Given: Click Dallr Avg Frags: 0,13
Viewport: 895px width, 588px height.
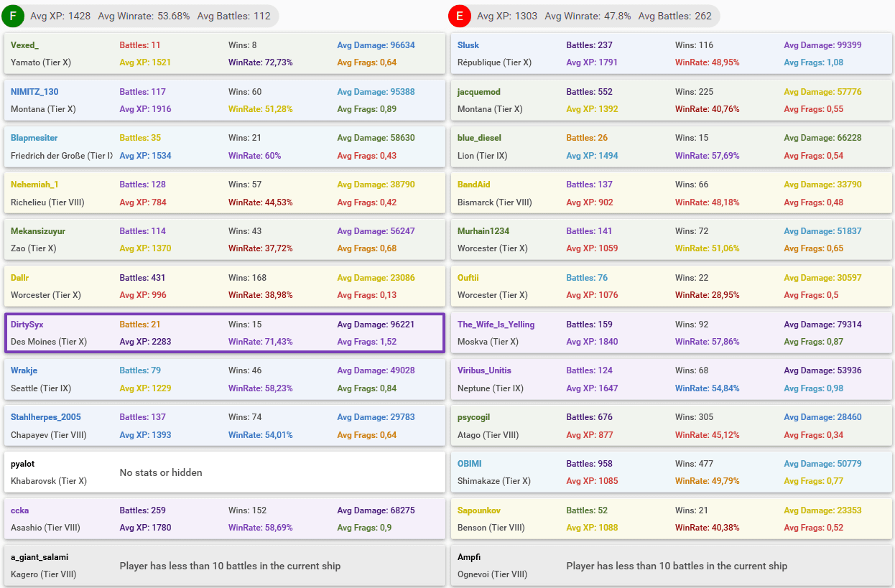Looking at the screenshot, I should 367,295.
